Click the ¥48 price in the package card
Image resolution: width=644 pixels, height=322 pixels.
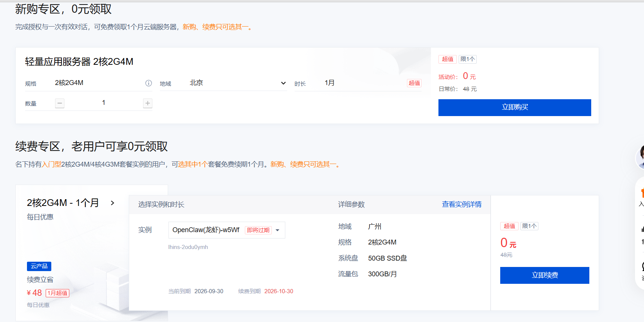[x=34, y=293]
